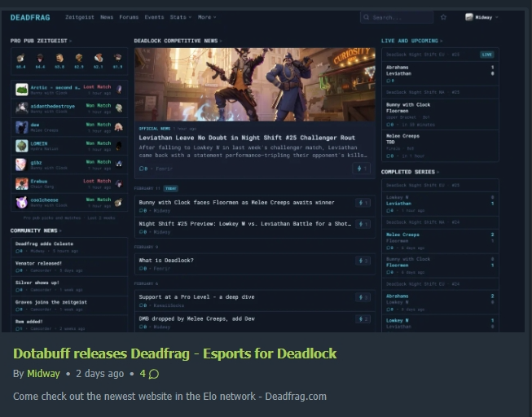
Task: Open the live Abrahams vs Leviathan match
Action: pyautogui.click(x=440, y=73)
